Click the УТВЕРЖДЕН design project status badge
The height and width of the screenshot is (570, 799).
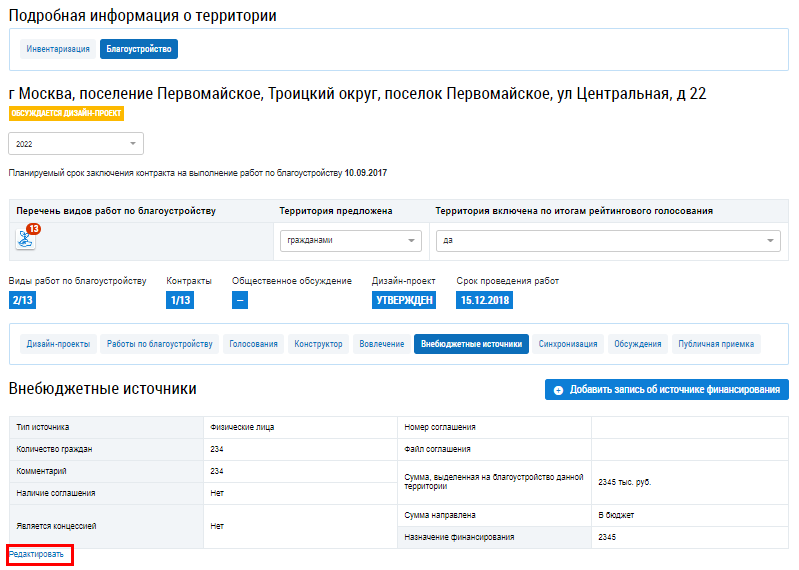(404, 300)
